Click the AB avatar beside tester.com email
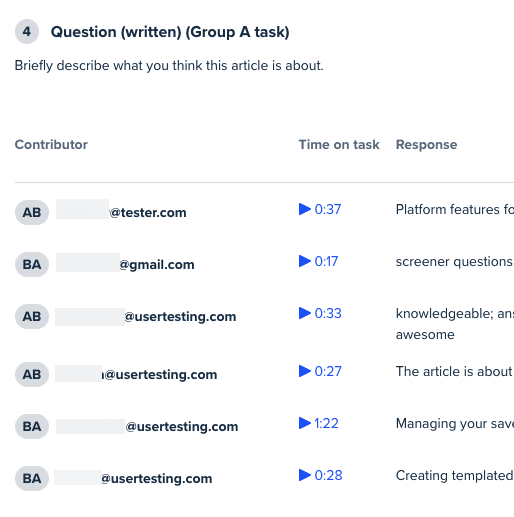514x517 pixels. click(x=32, y=212)
